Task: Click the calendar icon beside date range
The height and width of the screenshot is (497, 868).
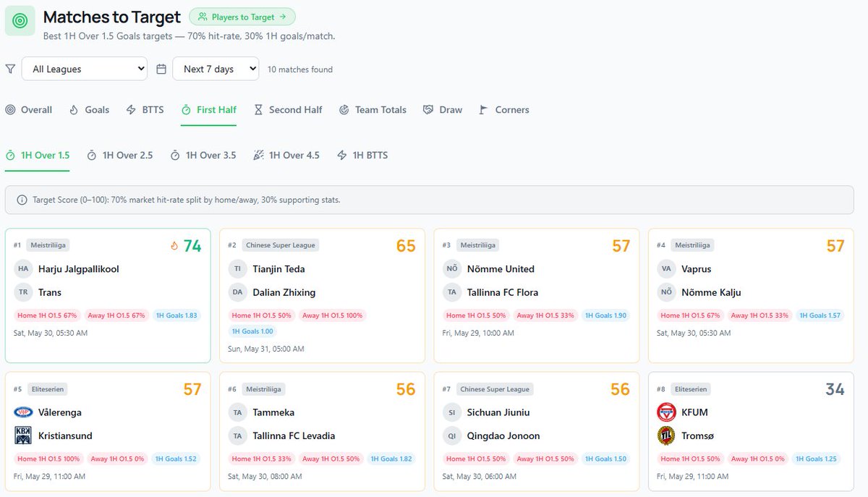Action: pyautogui.click(x=161, y=69)
